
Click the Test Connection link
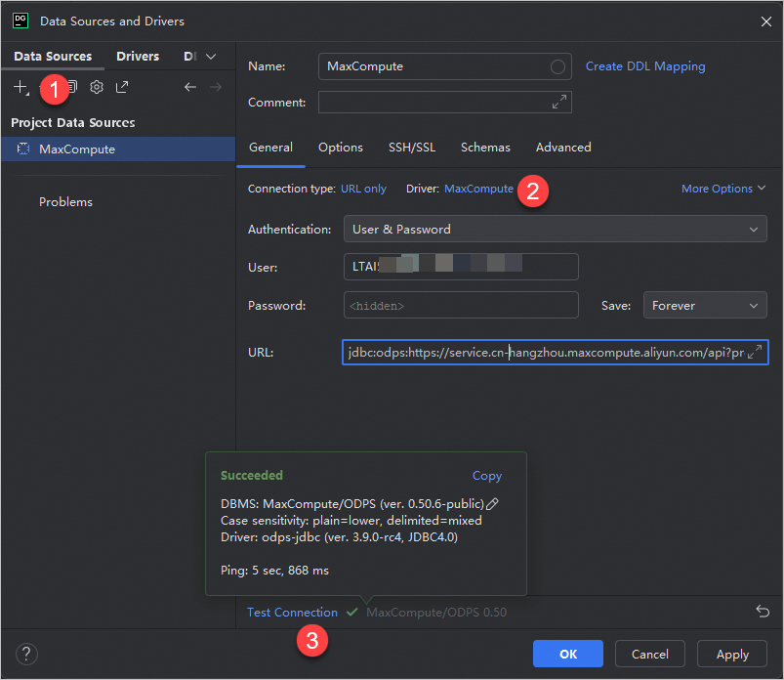[292, 612]
